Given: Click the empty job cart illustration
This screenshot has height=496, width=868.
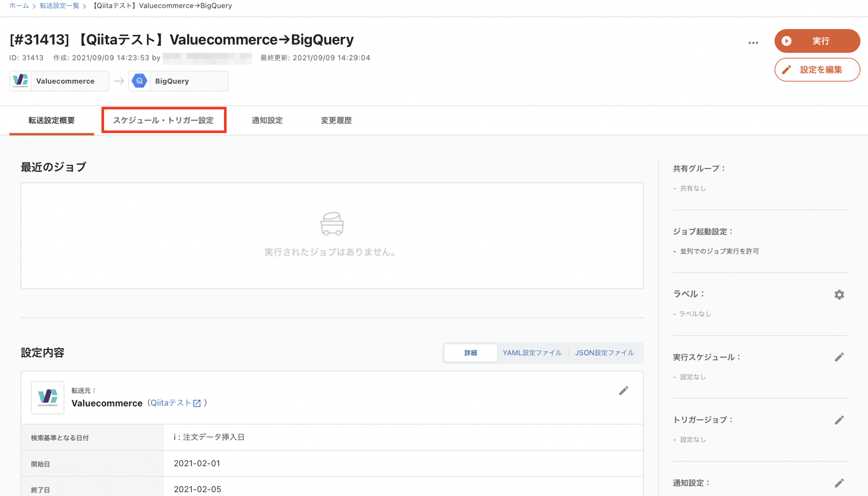Looking at the screenshot, I should (x=332, y=224).
